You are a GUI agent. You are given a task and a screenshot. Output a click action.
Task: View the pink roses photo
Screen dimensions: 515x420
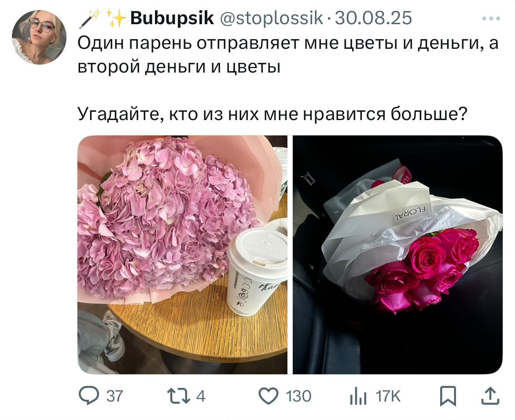(x=397, y=255)
